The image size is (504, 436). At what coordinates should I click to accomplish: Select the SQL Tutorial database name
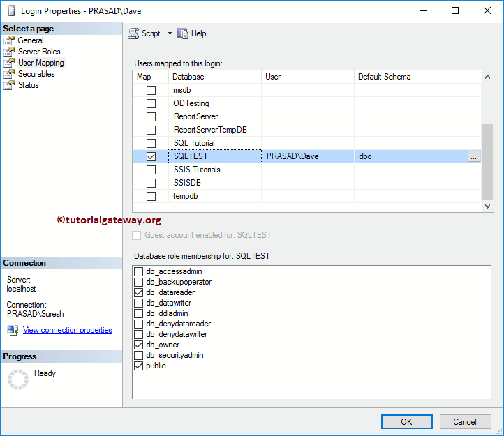point(194,143)
